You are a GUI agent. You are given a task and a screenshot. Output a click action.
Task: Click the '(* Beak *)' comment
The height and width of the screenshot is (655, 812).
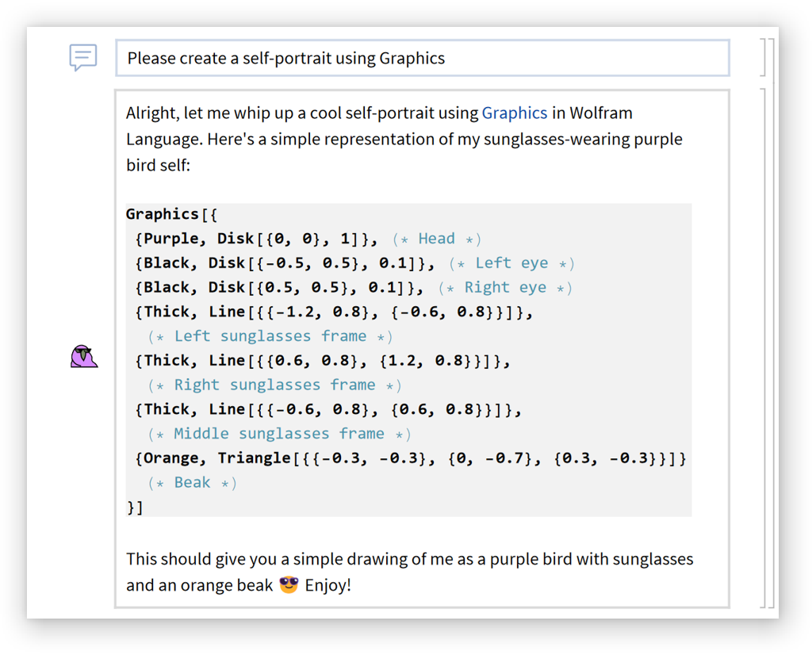coord(192,483)
